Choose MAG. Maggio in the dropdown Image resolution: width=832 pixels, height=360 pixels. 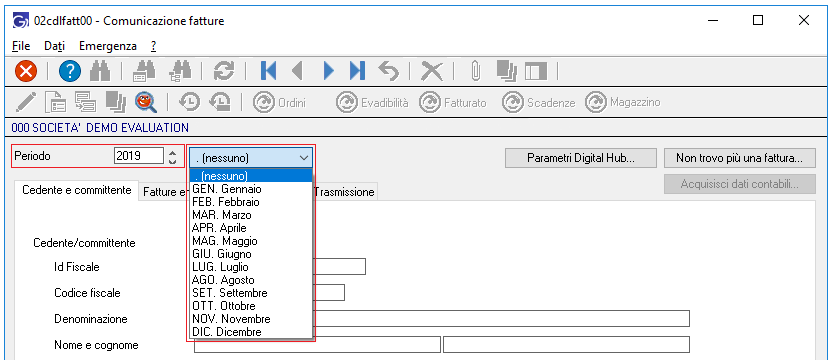250,241
